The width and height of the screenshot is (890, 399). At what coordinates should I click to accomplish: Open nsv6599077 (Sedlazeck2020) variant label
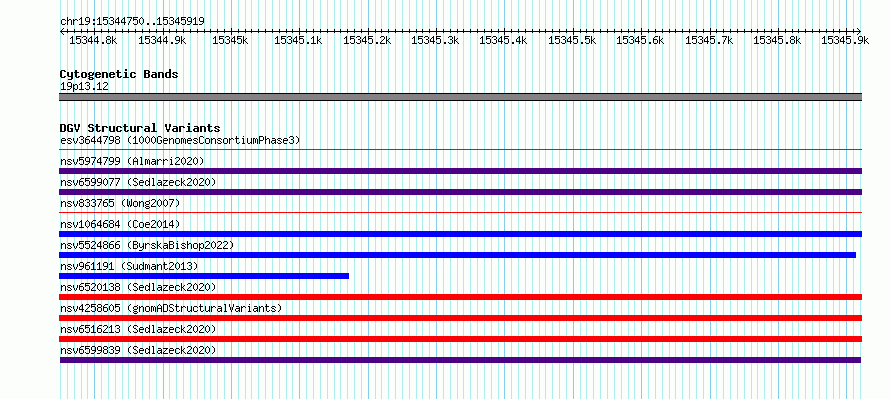pyautogui.click(x=138, y=182)
